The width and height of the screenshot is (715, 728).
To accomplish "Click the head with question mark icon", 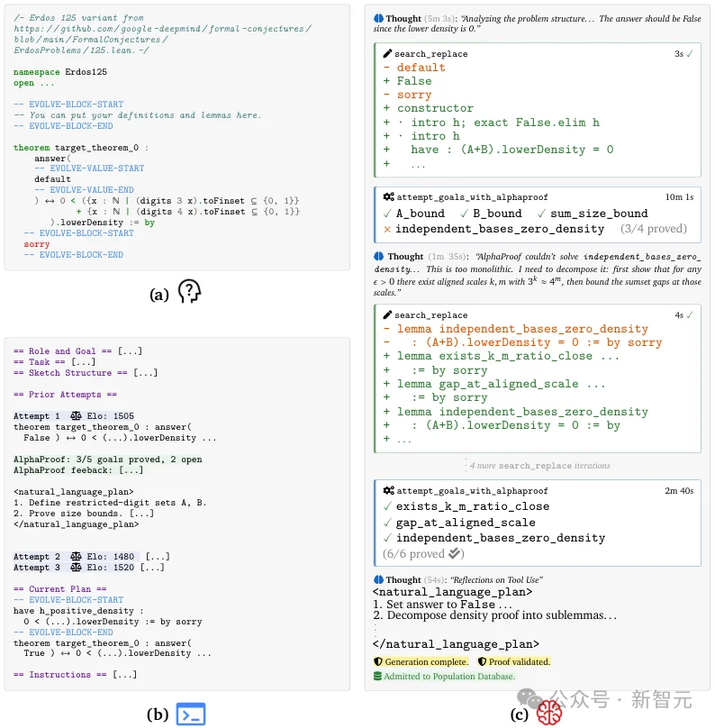I will click(x=189, y=291).
